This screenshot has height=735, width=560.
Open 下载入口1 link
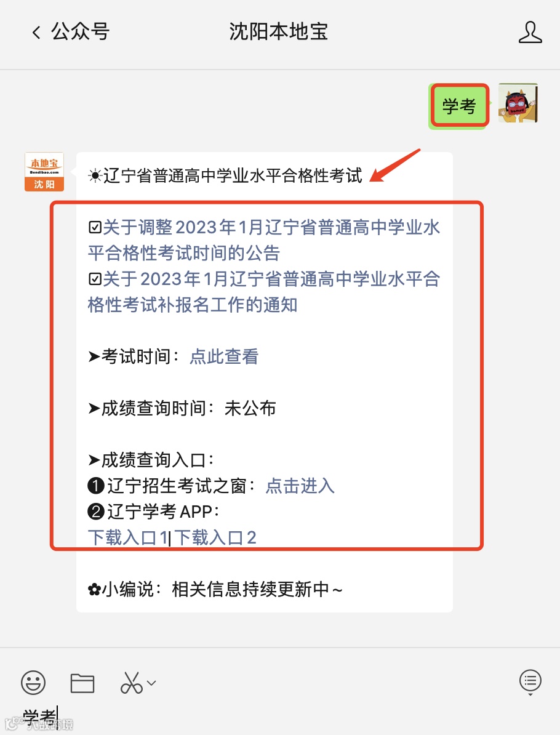pyautogui.click(x=128, y=537)
